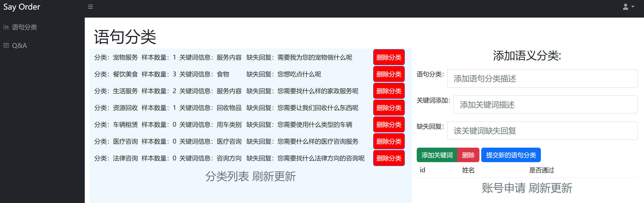Image resolution: width=644 pixels, height=203 pixels.
Task: Delete the 医疗咨询 category
Action: pos(389,141)
